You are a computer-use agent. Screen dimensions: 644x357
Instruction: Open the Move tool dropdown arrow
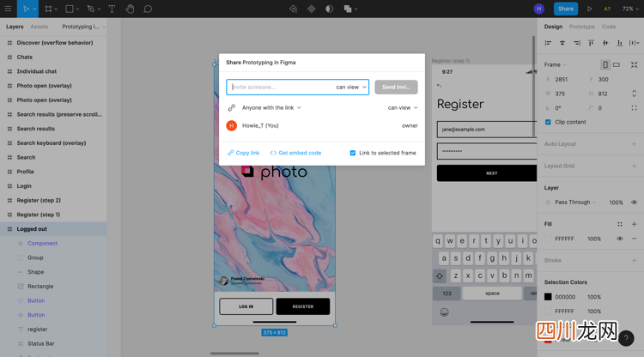pos(34,9)
